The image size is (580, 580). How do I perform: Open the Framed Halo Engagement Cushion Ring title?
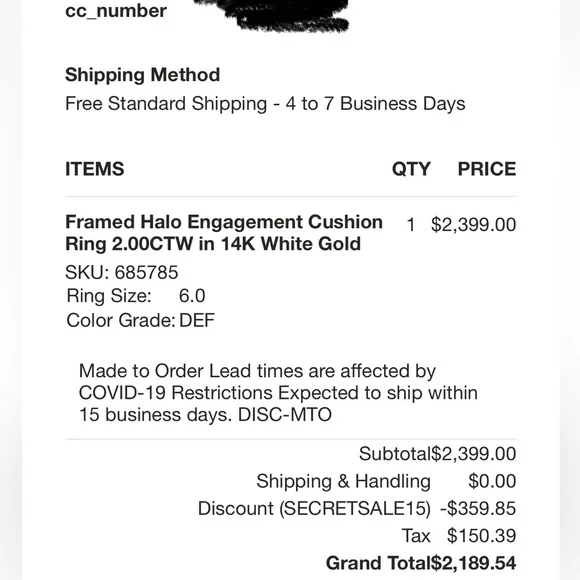tap(224, 233)
